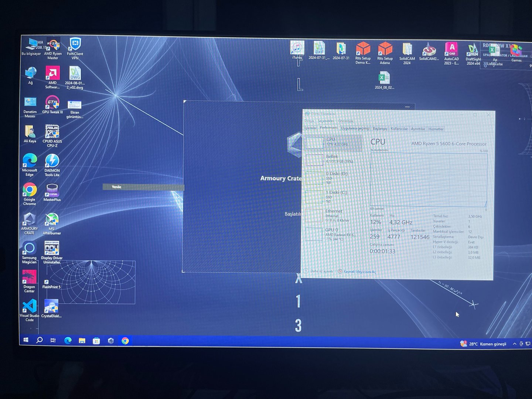Click the 4,32 GHz speed value
Screen dimensions: 532x399
(400, 222)
